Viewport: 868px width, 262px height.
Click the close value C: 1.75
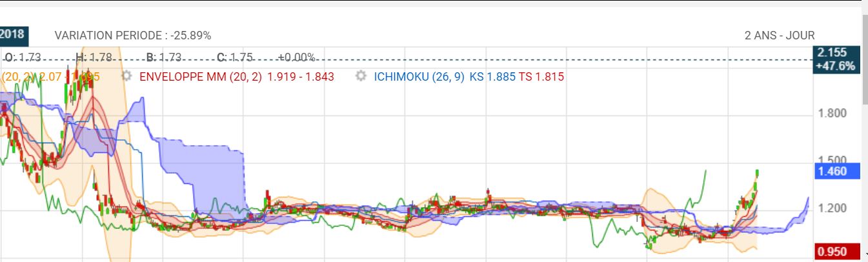[x=234, y=57]
